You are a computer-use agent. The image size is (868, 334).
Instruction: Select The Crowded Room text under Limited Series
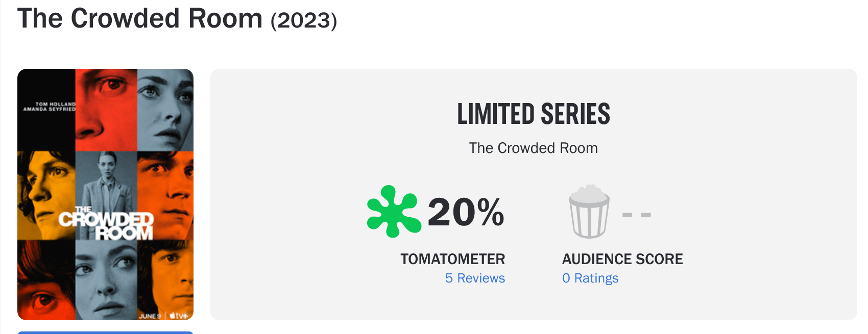(x=534, y=148)
